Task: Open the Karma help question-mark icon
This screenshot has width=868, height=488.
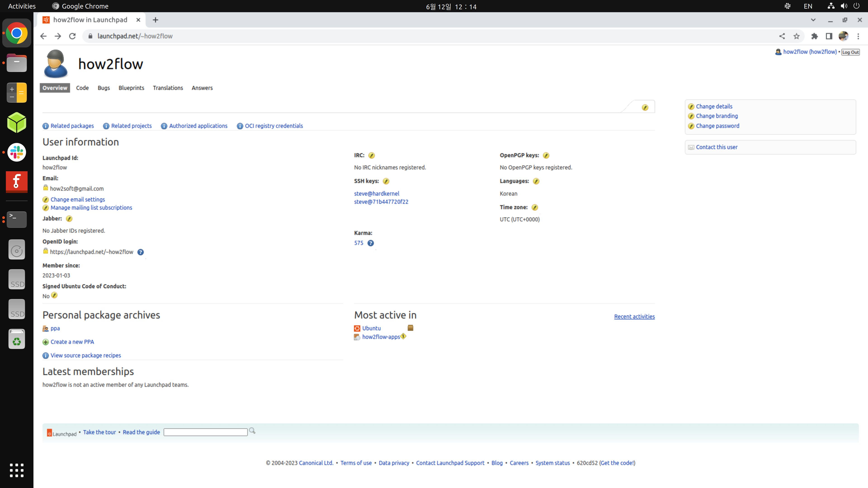Action: (370, 243)
